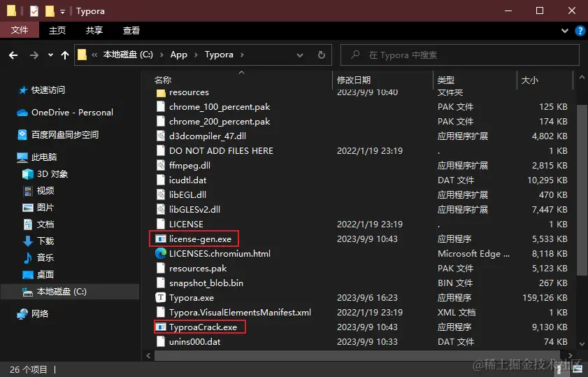Click the libEGL.dll file icon
The height and width of the screenshot is (377, 588).
tap(161, 194)
